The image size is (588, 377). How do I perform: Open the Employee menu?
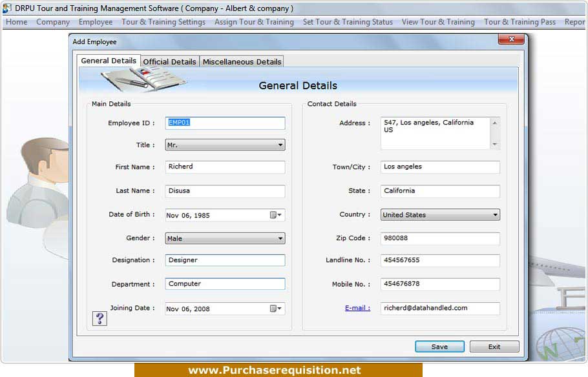coord(95,21)
